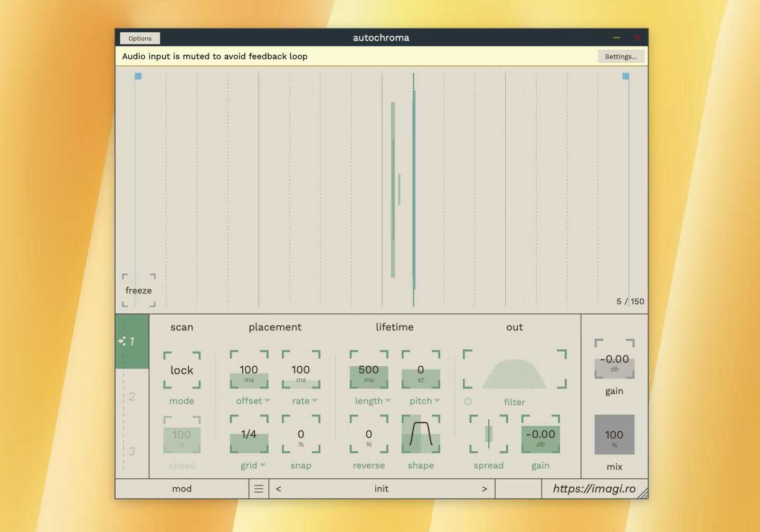
Task: Toggle the filter power icon
Action: 468,401
